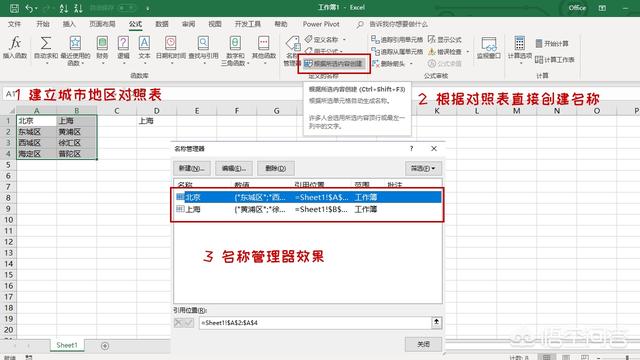640x360 pixels.
Task: Switch to the Insert (插入) tab
Action: tap(69, 24)
